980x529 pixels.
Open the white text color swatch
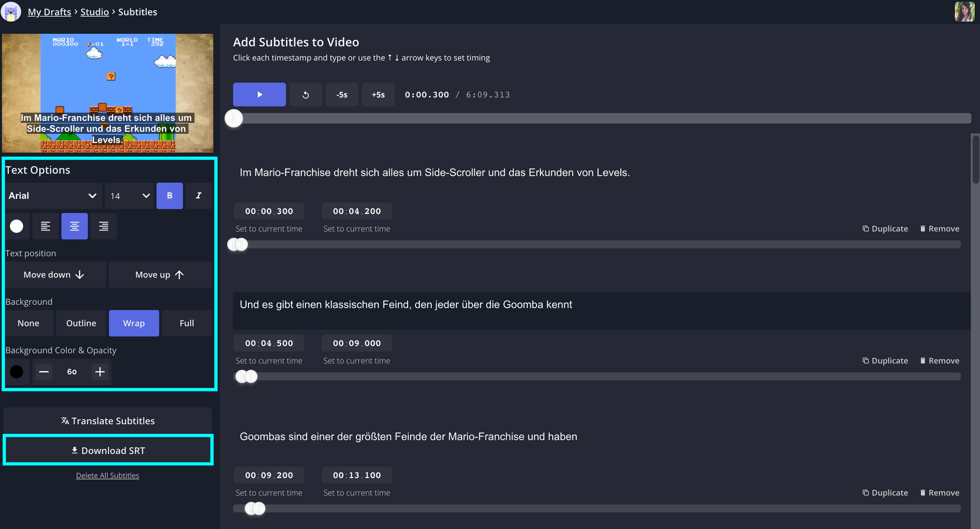pos(17,226)
